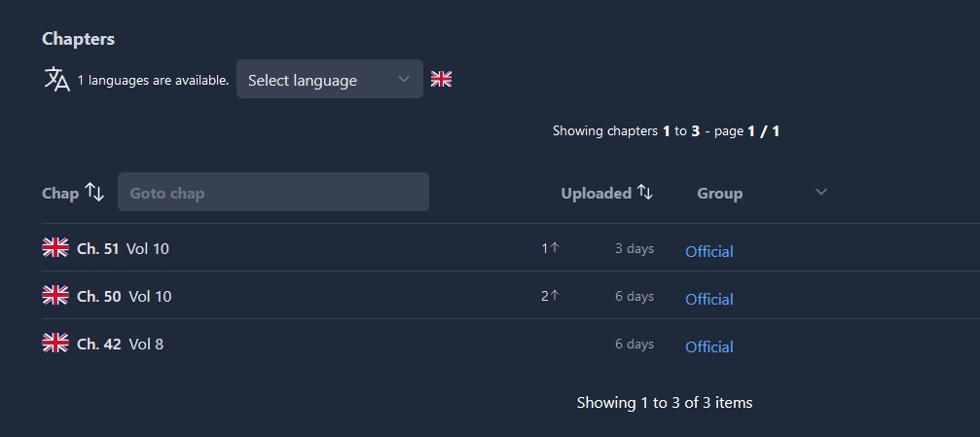
Task: Expand the Group filter chevron
Action: (x=821, y=192)
